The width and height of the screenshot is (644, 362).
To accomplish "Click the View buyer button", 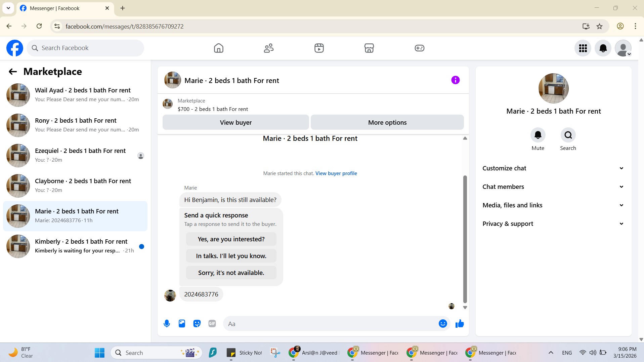I will 235,122.
